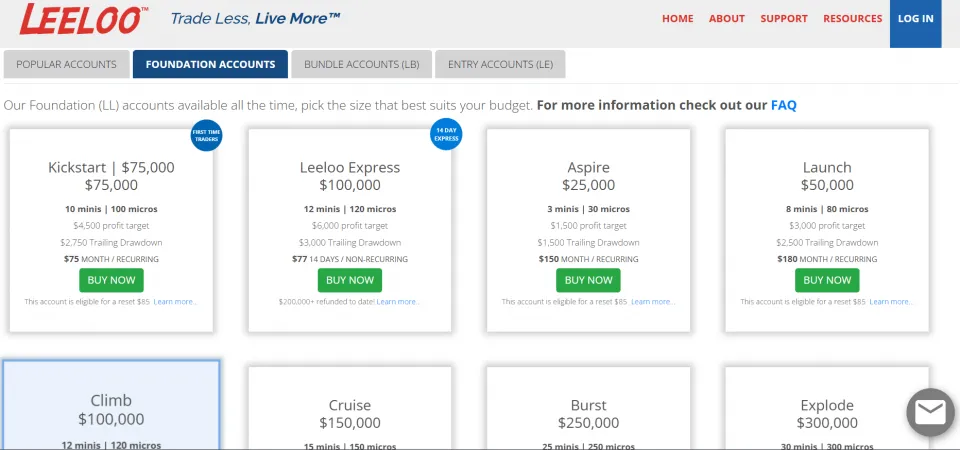This screenshot has width=960, height=450.
Task: Switch to Popular Accounts tab
Action: click(66, 64)
